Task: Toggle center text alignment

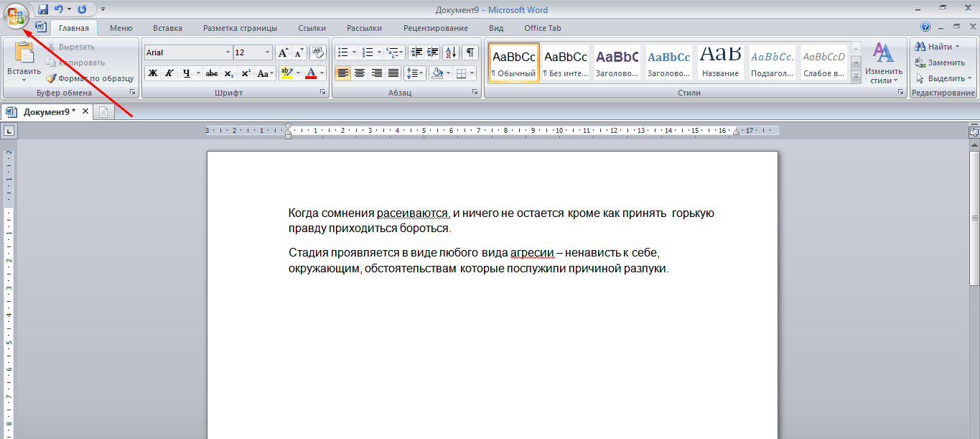Action: pos(360,73)
